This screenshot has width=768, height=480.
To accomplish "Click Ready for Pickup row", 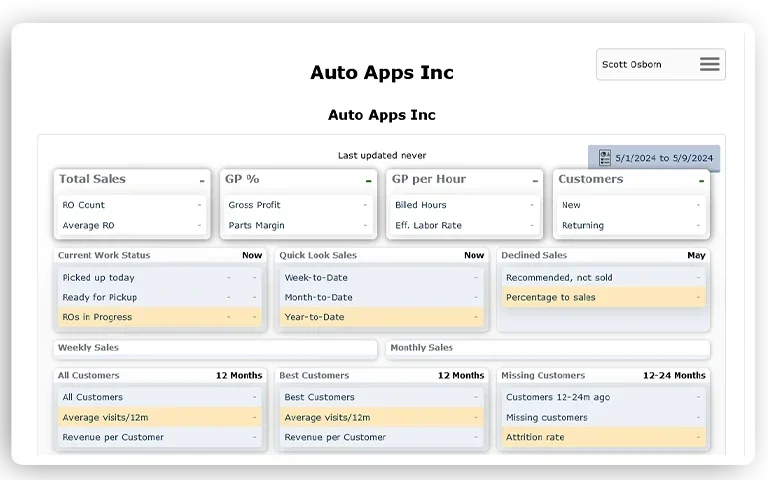I will (x=160, y=297).
